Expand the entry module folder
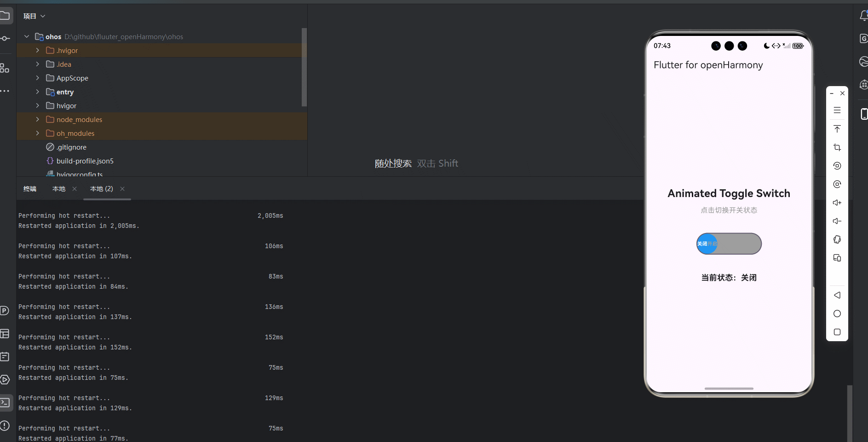 [38, 92]
